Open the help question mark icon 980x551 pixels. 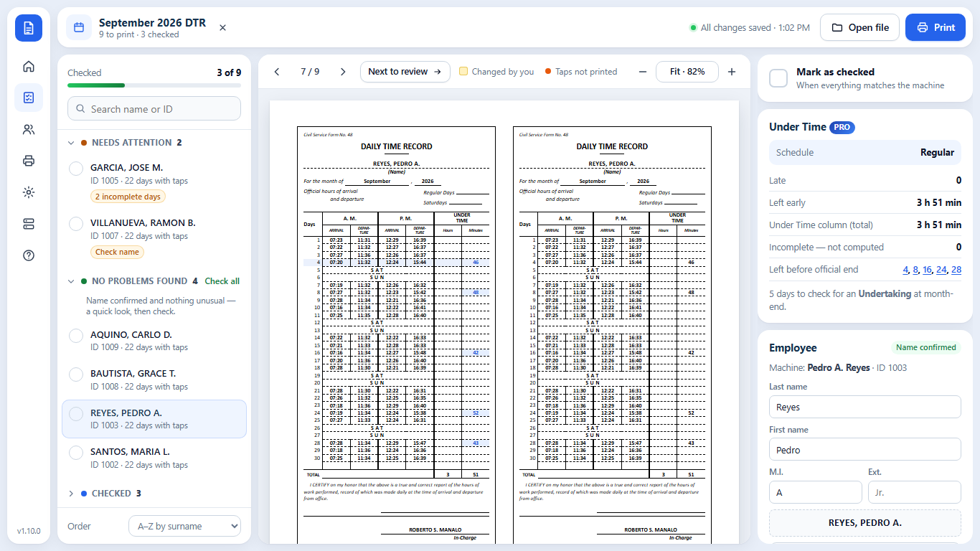(x=29, y=255)
